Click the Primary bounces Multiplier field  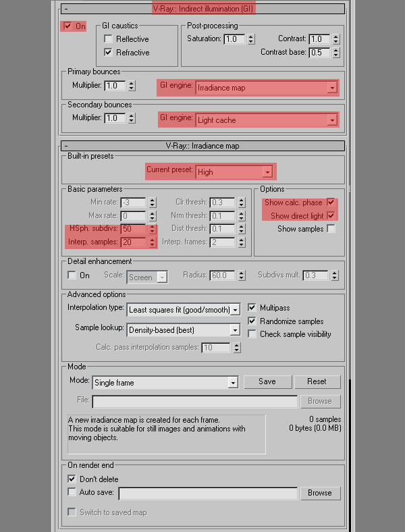click(x=115, y=86)
